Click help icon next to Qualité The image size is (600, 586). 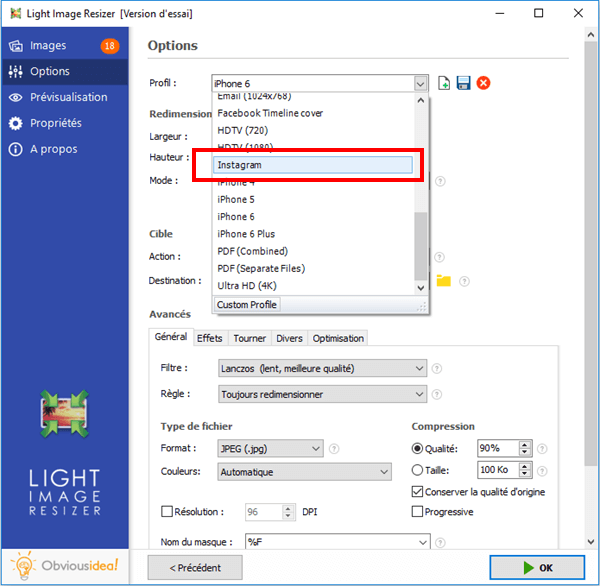(542, 449)
